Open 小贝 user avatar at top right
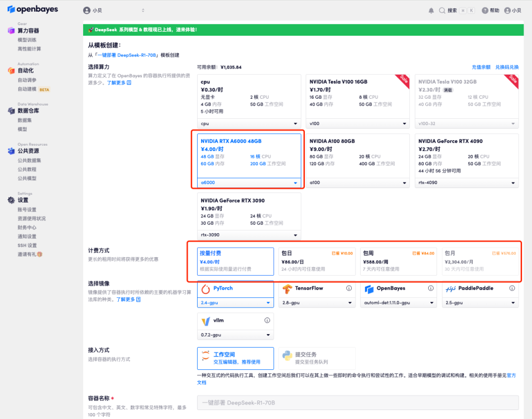Screen dimensions: 532x419 [x=507, y=11]
